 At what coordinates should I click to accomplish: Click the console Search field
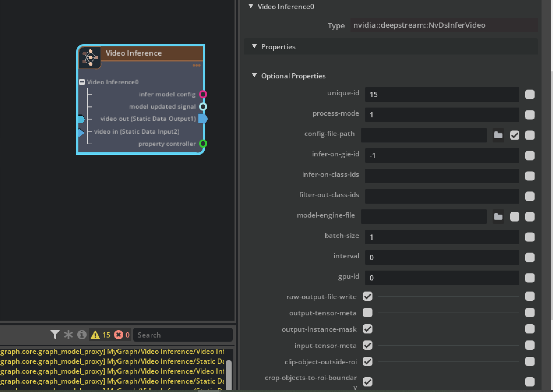point(183,335)
